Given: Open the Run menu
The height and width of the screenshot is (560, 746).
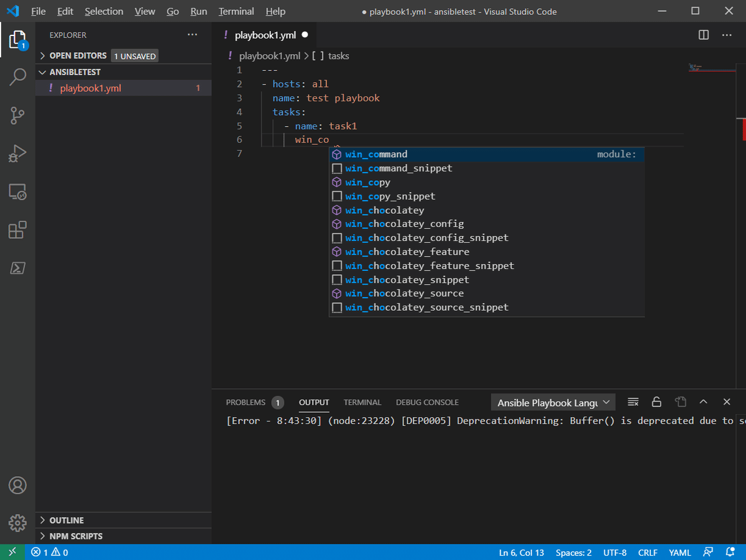Looking at the screenshot, I should click(x=199, y=11).
